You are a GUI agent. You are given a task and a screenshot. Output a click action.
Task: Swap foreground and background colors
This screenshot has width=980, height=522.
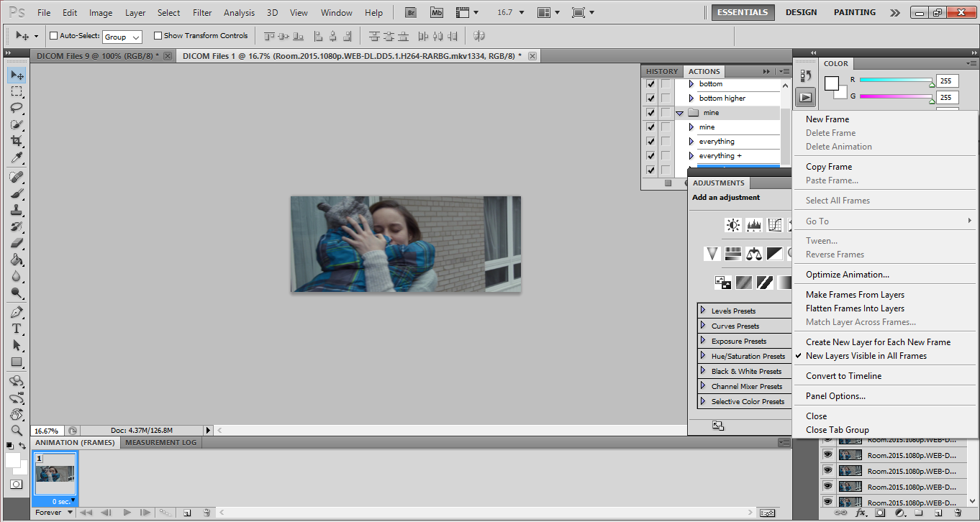22,446
